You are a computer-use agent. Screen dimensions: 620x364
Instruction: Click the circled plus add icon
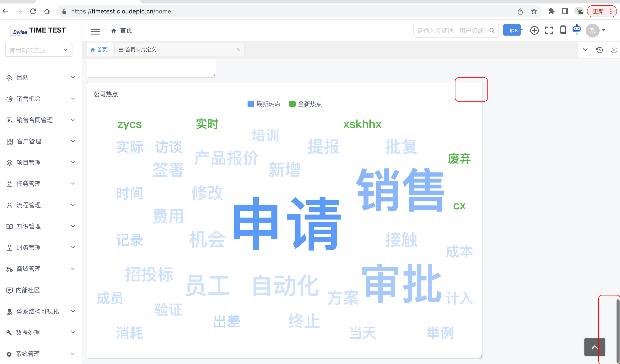(x=534, y=31)
